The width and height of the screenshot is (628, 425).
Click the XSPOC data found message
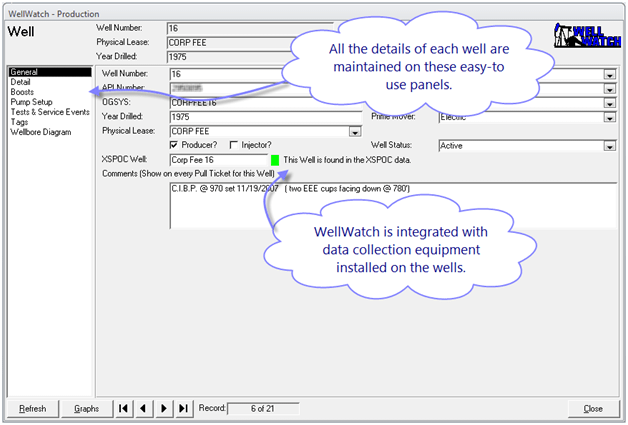pos(347,160)
